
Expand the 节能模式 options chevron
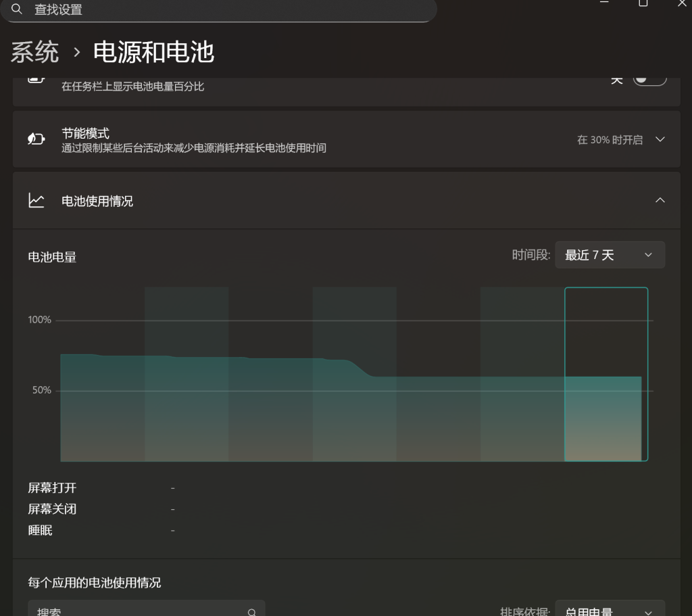[x=660, y=139]
